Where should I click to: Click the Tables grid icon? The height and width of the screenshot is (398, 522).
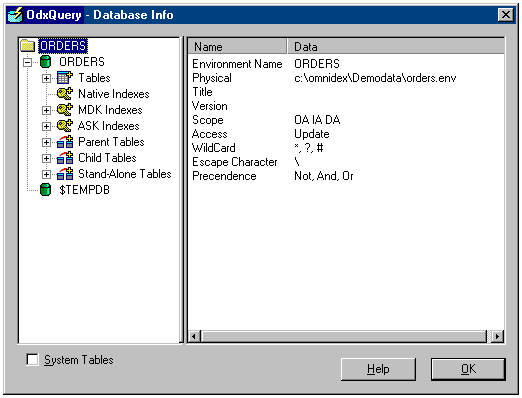click(x=65, y=78)
